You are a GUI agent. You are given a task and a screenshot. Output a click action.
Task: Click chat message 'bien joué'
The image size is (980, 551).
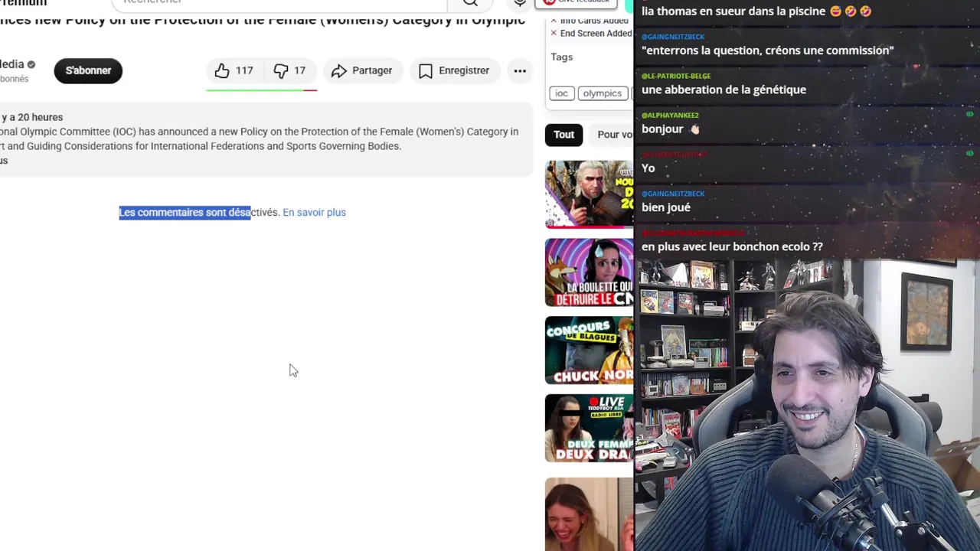[x=666, y=207]
